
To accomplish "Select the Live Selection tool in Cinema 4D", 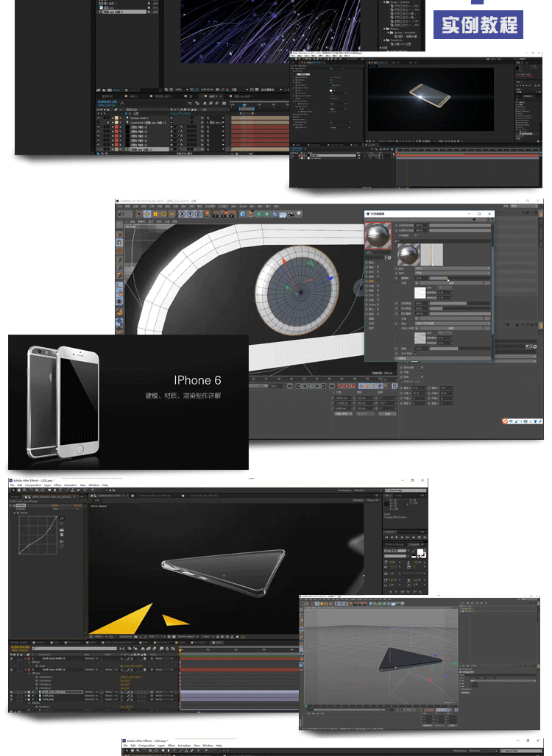I will [x=139, y=214].
